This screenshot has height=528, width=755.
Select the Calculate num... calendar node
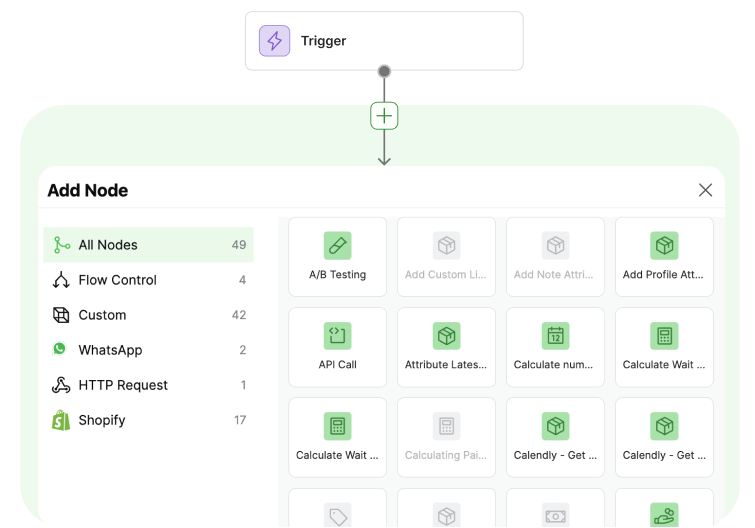[555, 347]
